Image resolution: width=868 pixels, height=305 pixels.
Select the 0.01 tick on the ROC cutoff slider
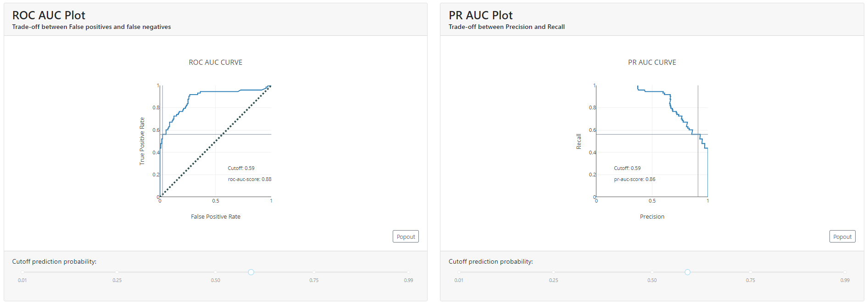coord(22,272)
